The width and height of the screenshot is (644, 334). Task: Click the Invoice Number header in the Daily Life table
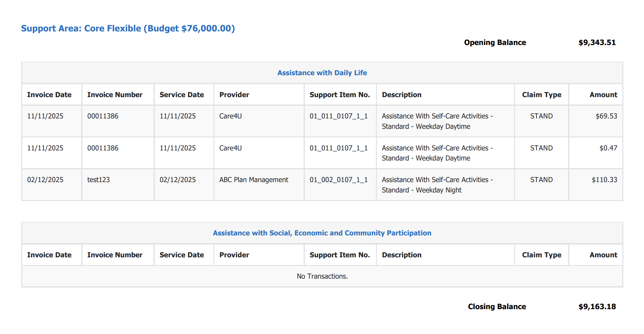click(115, 95)
